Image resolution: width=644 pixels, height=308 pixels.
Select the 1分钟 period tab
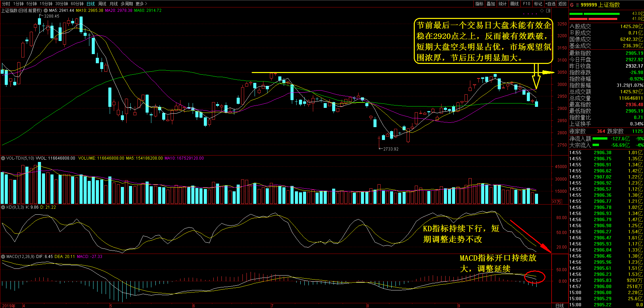tap(19, 4)
